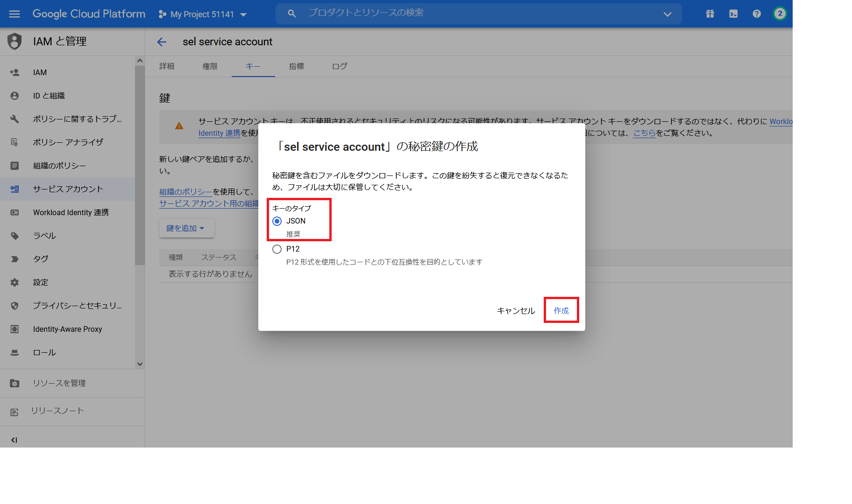Viewport: 852px width, 504px height.
Task: Expand the search bar dropdown chevron
Action: click(667, 14)
